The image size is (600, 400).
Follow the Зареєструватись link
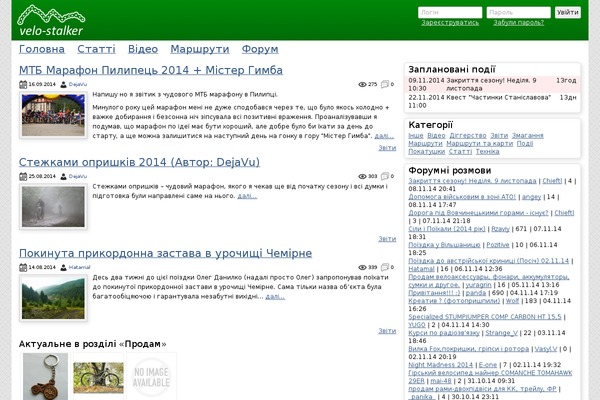450,23
